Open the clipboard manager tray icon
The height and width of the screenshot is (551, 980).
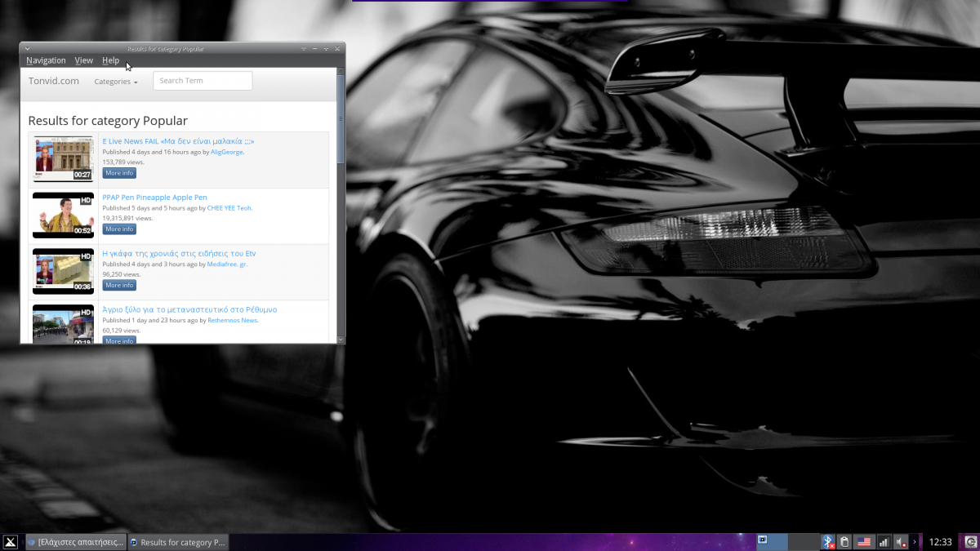click(845, 542)
